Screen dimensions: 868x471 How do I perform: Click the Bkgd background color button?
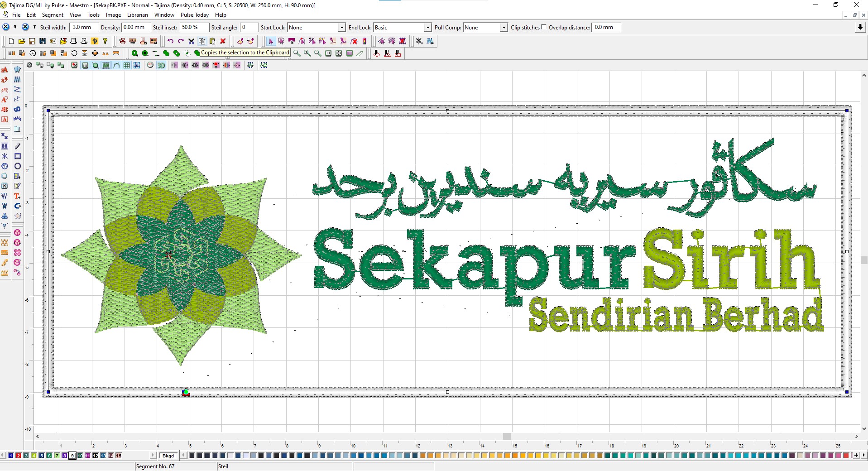click(x=168, y=456)
